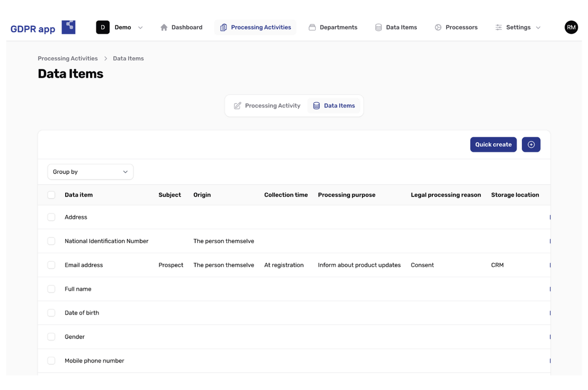Open the Settings menu chevron

pyautogui.click(x=538, y=26)
